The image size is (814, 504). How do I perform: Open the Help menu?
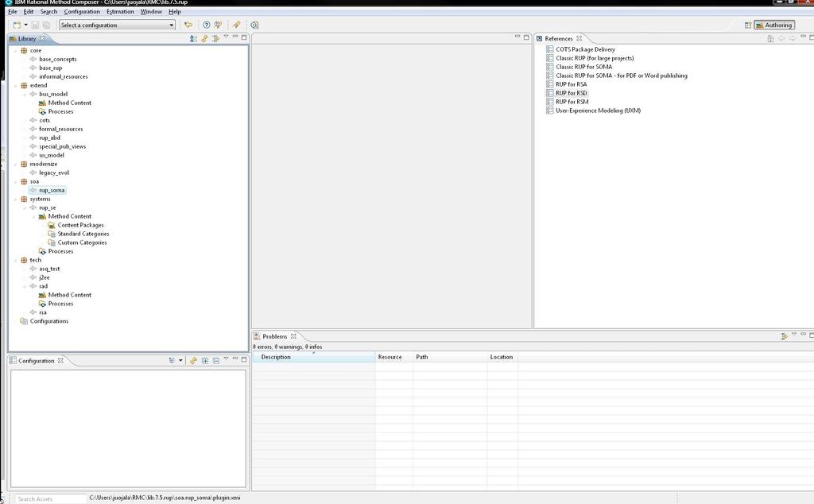(x=175, y=11)
